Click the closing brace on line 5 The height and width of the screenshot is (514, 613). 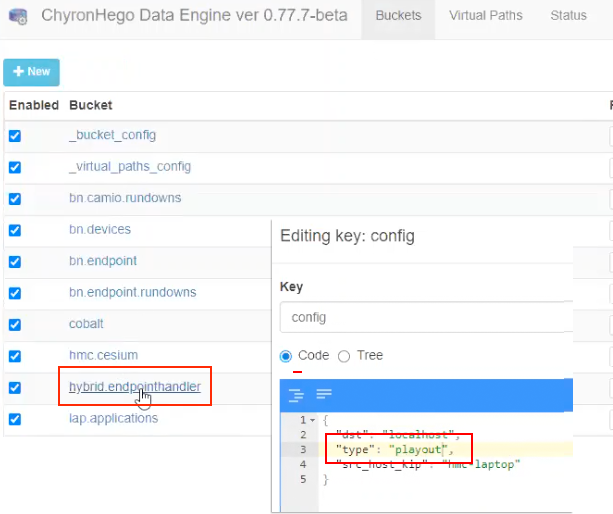click(x=326, y=479)
